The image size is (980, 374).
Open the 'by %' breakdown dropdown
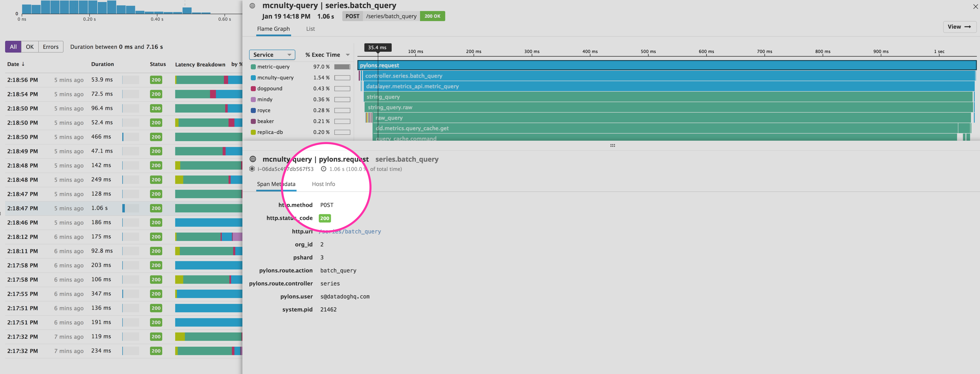pos(237,64)
